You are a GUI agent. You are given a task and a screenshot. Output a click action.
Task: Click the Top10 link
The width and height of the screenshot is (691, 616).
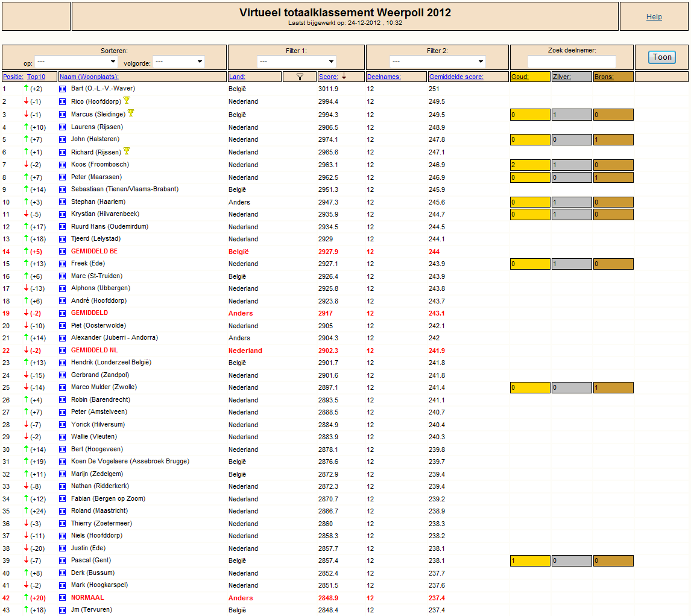36,77
